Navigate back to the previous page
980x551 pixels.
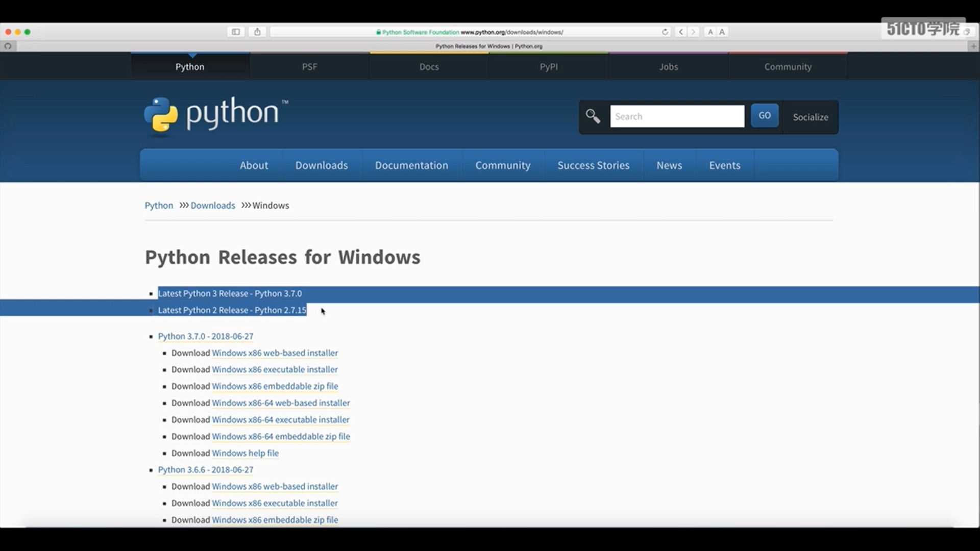[x=680, y=32]
